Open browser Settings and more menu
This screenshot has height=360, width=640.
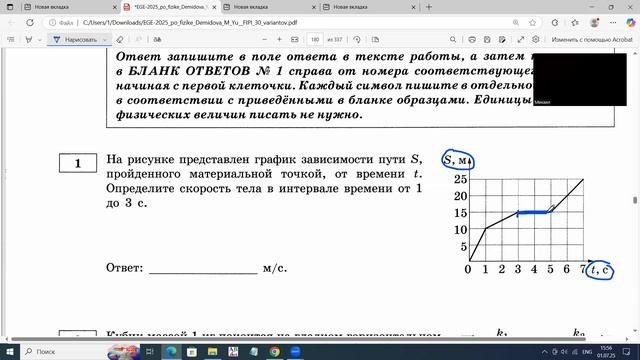[x=613, y=23]
